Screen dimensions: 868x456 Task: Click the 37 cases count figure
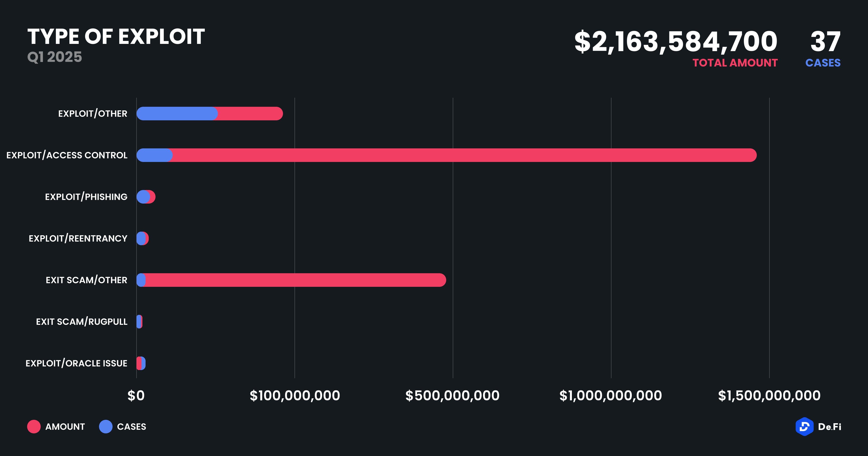click(x=825, y=41)
